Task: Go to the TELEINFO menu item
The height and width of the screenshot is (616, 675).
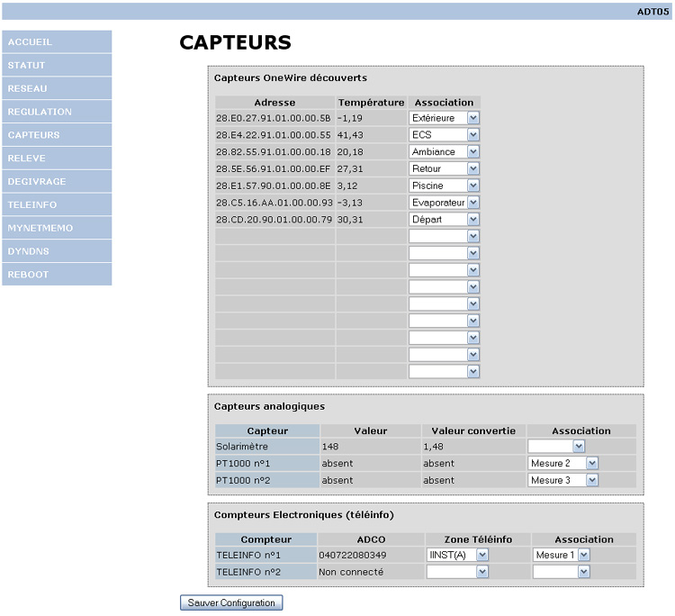Action: tap(57, 204)
